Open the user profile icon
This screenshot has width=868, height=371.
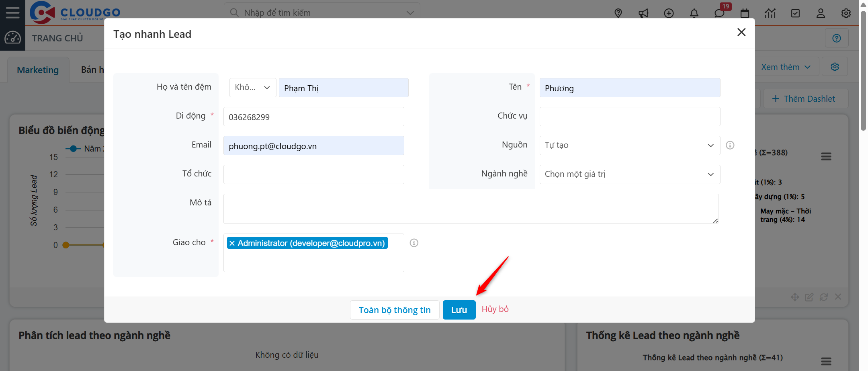pyautogui.click(x=821, y=13)
